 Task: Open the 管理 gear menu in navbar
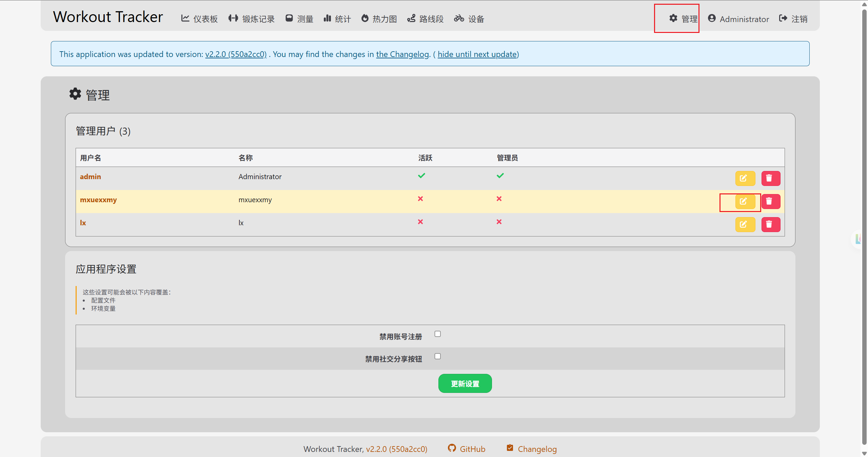pyautogui.click(x=683, y=19)
